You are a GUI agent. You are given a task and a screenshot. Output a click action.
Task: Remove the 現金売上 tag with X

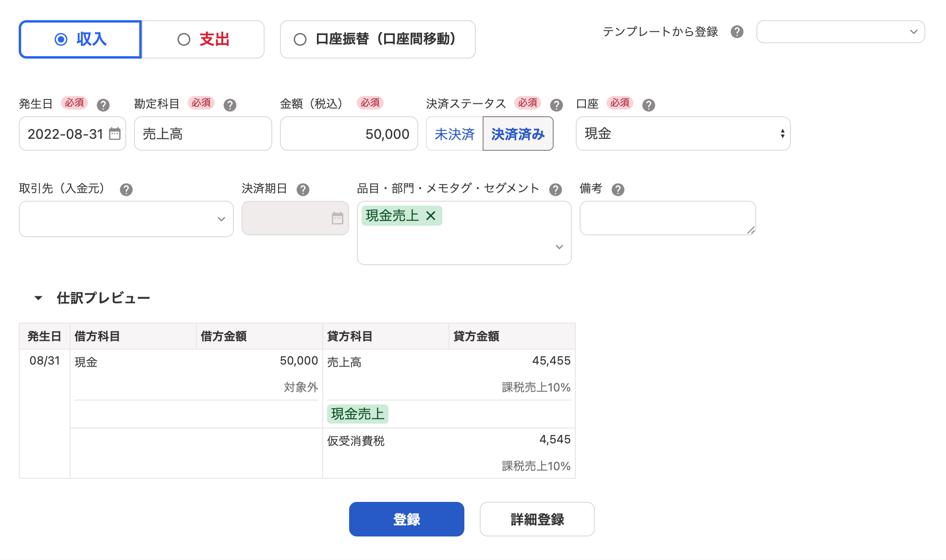[431, 216]
